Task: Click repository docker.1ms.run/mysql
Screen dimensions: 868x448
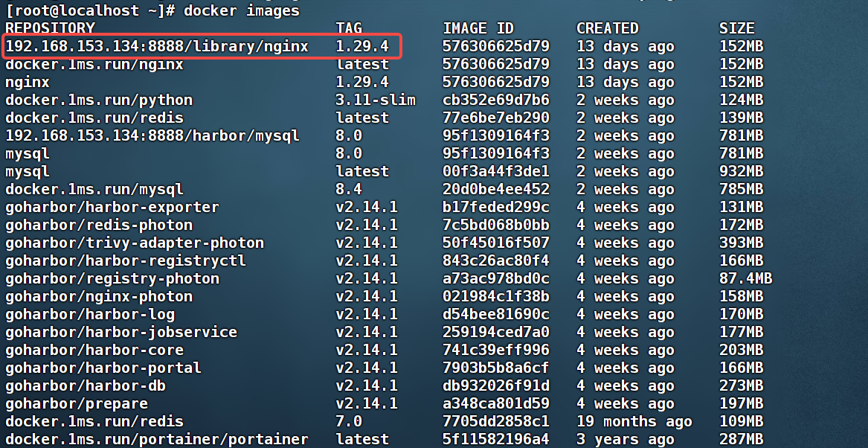Action: point(94,189)
